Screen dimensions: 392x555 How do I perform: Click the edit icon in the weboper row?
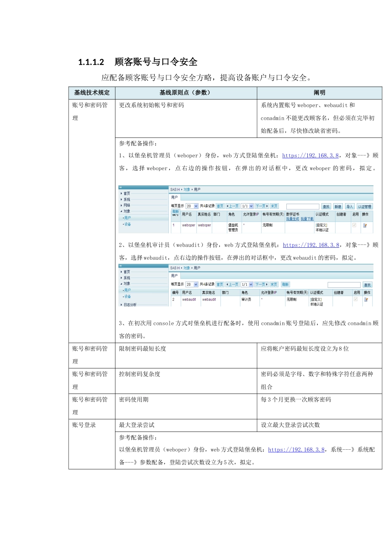pyautogui.click(x=365, y=225)
